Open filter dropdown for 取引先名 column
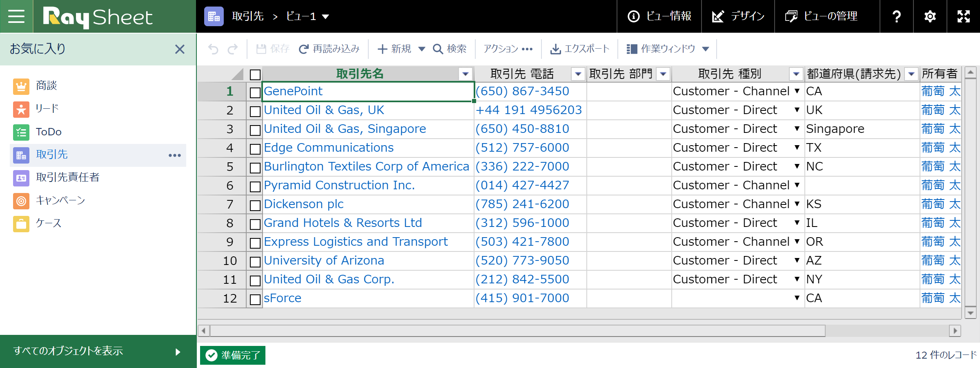980x368 pixels. tap(465, 74)
